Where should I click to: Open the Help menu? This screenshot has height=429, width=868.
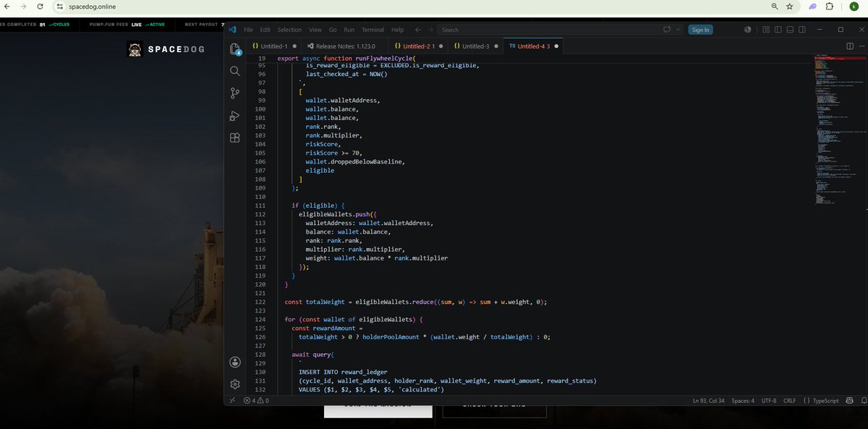(397, 30)
